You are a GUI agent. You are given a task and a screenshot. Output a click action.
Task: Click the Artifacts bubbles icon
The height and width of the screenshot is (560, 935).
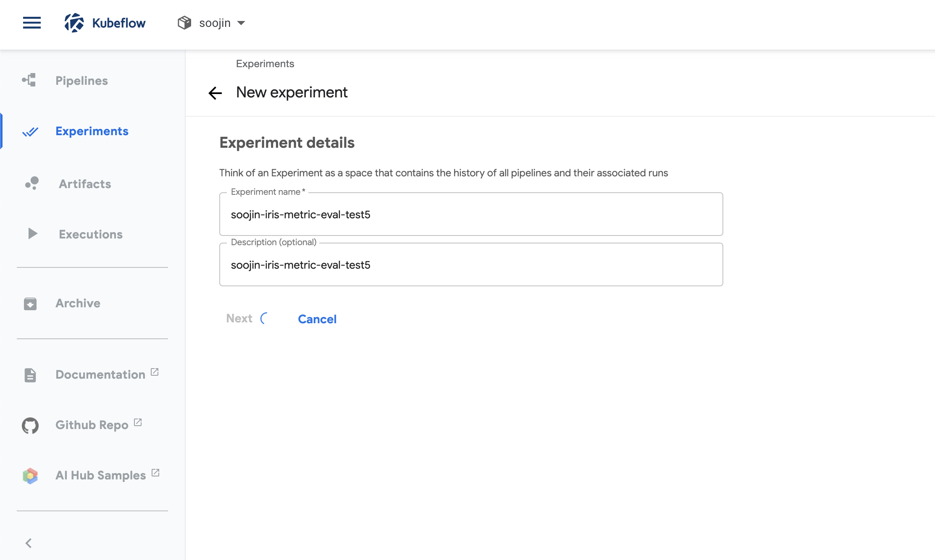click(32, 183)
